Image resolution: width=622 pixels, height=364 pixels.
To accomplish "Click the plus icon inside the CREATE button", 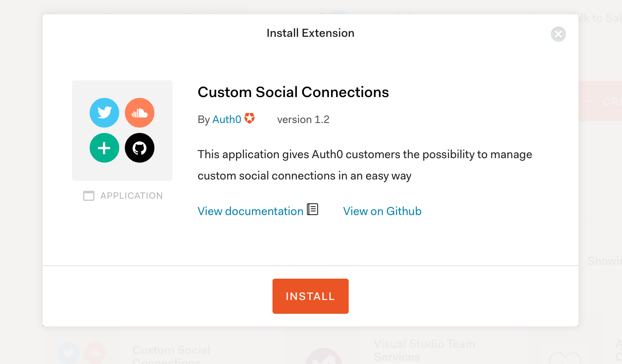I will click(x=589, y=101).
